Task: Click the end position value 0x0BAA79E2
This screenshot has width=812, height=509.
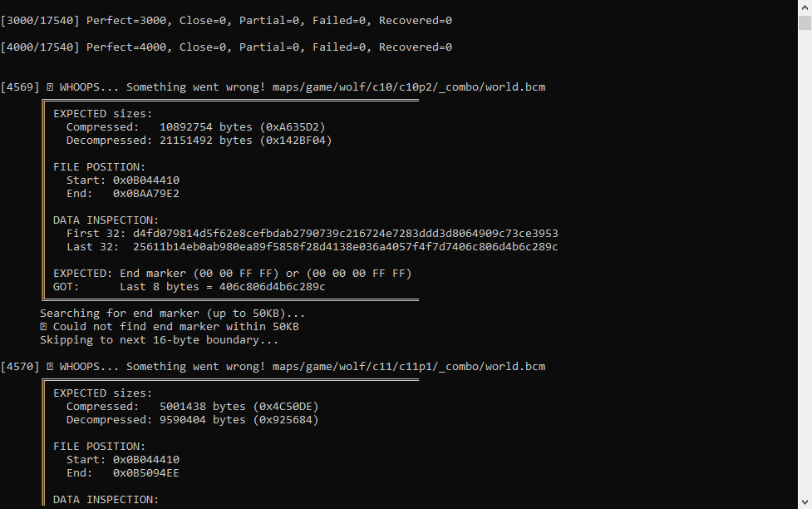Action: point(145,194)
